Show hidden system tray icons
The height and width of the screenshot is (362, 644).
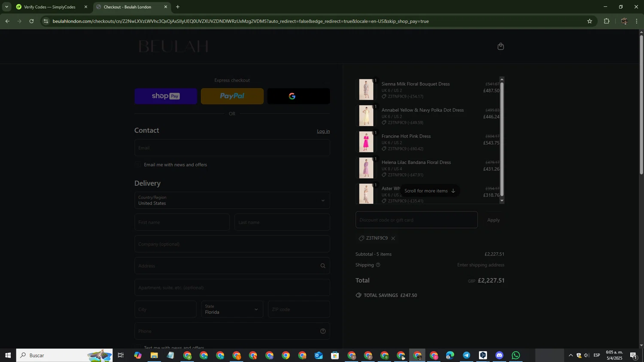[571, 355]
